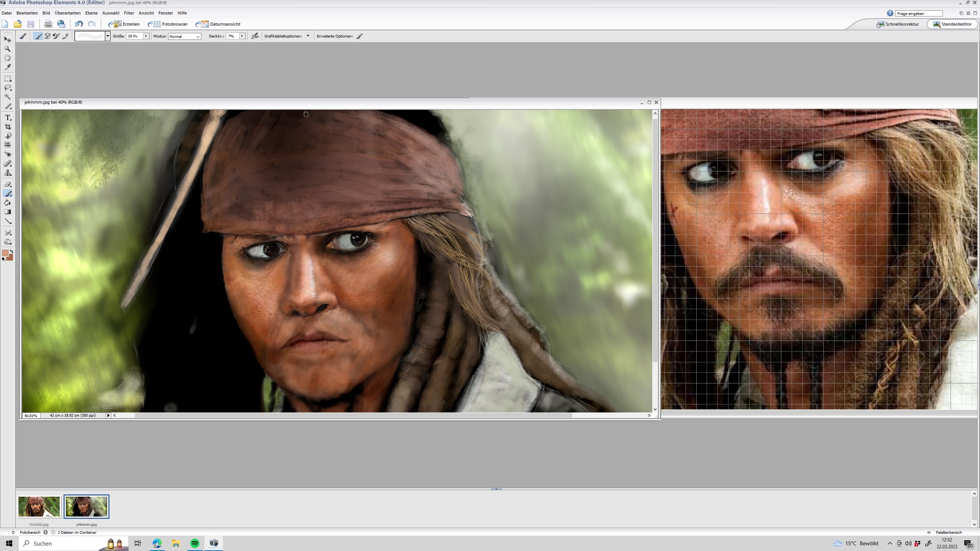Select the Eraser tool
The width and height of the screenshot is (980, 551).
7,184
